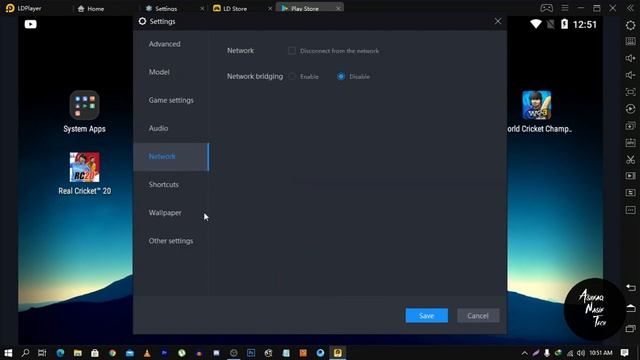Click the Windows Start button
This screenshot has height=360, width=640.
tap(8, 353)
